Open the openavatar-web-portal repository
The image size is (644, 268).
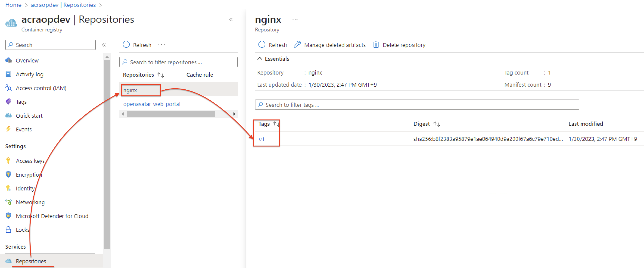(152, 104)
